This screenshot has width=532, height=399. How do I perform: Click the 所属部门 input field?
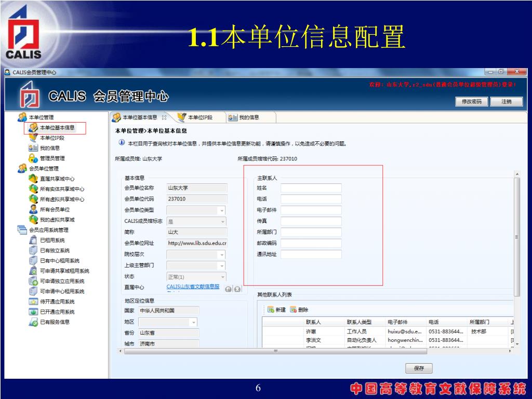(311, 232)
